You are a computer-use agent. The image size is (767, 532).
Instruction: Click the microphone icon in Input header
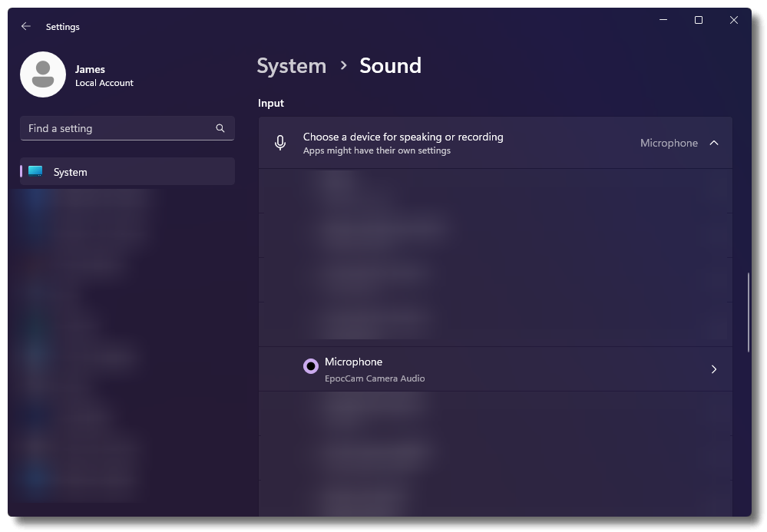[280, 143]
